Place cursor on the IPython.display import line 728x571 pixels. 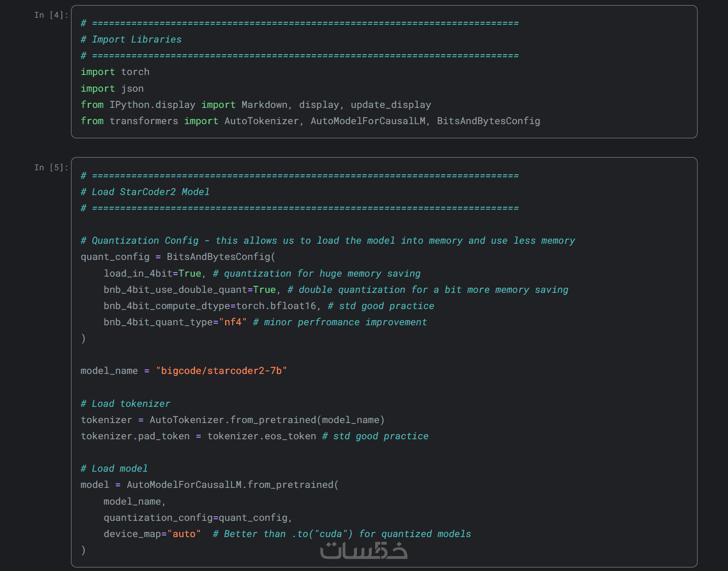(256, 105)
